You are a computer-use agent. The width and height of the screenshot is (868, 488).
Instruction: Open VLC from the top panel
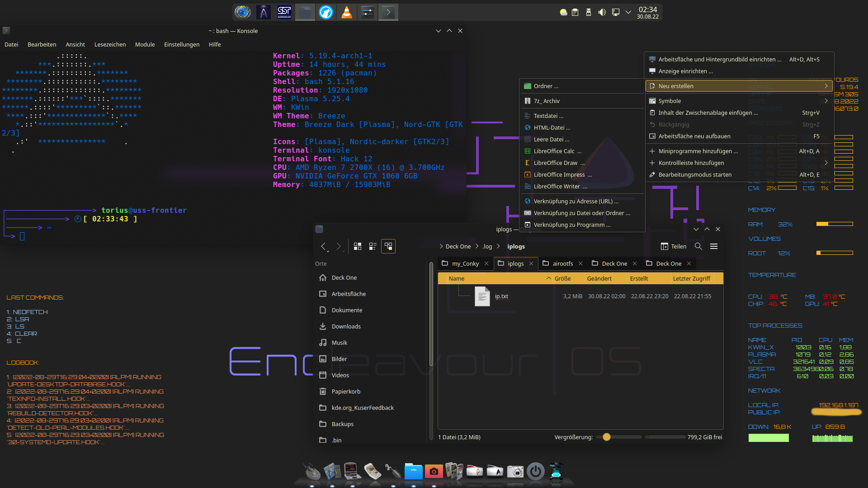tap(346, 12)
